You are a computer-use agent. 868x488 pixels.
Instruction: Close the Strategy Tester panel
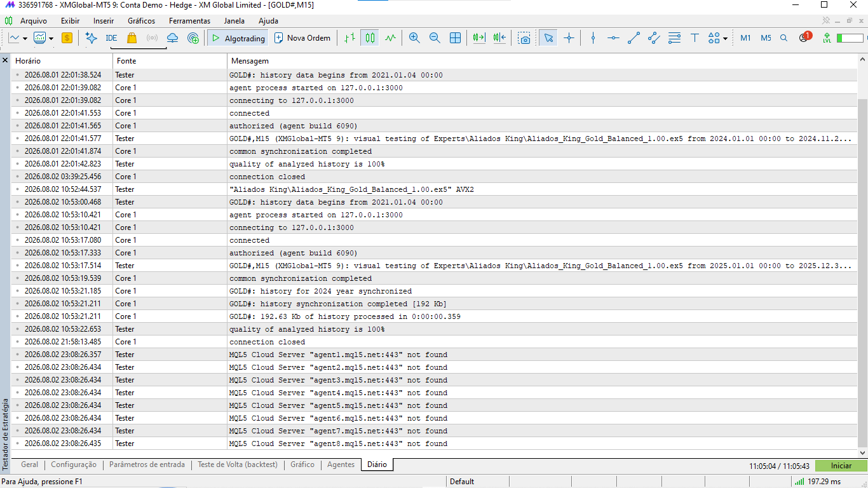coord(5,60)
